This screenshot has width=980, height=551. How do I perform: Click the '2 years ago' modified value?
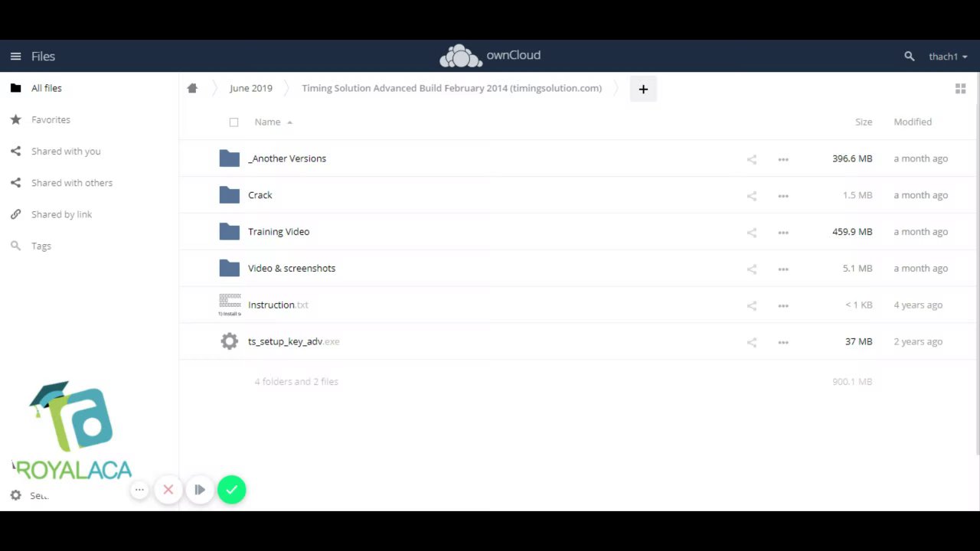click(918, 341)
